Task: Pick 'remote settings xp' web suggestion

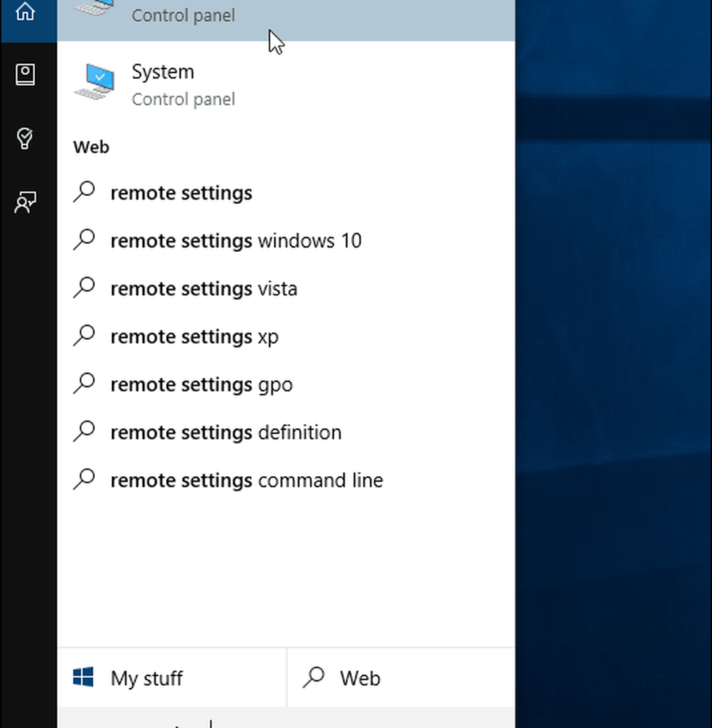Action: tap(194, 337)
